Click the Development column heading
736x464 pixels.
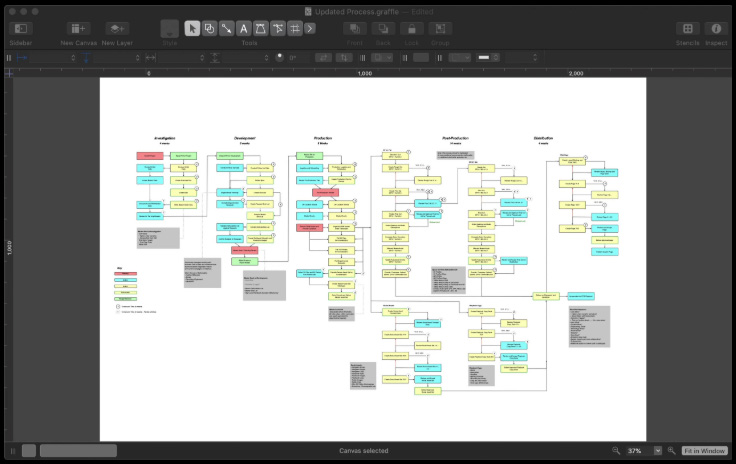(x=245, y=138)
